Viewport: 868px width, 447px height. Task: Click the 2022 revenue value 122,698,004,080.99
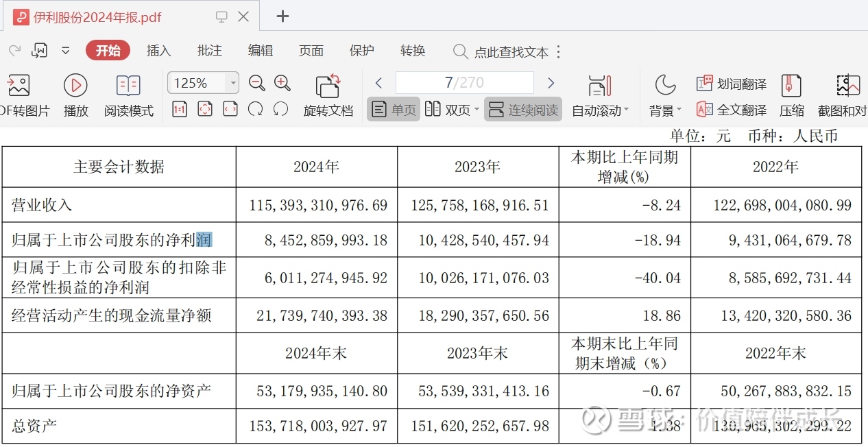(x=781, y=205)
